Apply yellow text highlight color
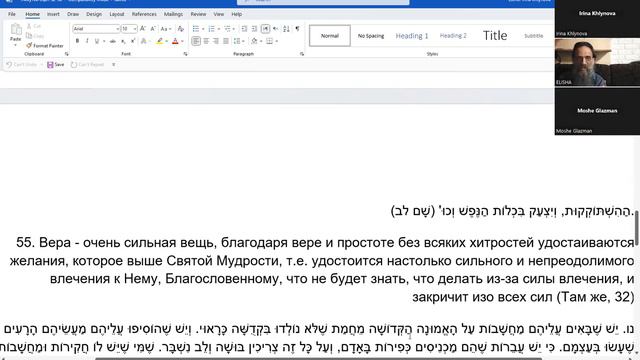 160,41
